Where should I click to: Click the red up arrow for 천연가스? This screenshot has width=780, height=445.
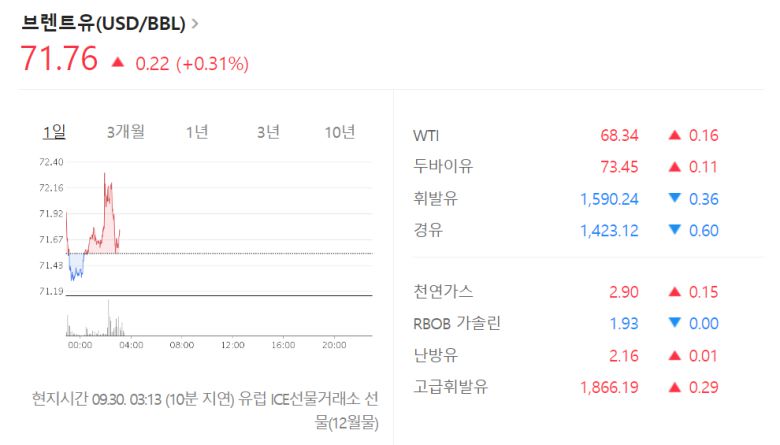674,292
